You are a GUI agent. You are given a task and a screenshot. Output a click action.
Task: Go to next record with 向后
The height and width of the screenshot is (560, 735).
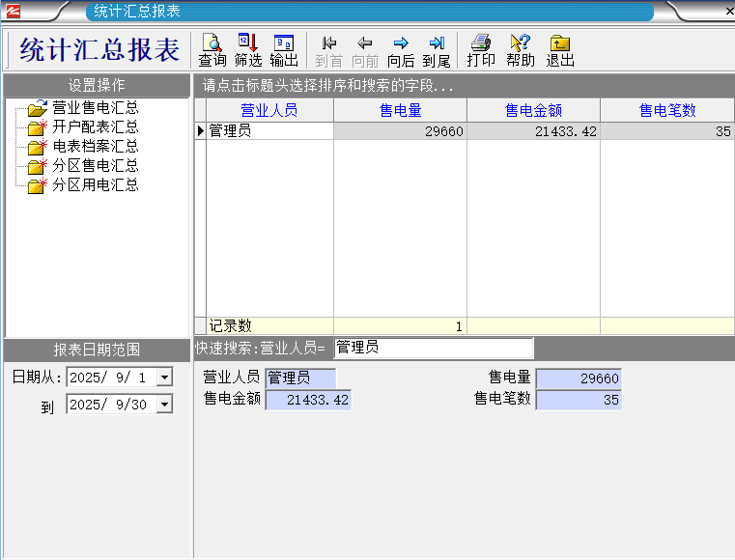pyautogui.click(x=401, y=50)
